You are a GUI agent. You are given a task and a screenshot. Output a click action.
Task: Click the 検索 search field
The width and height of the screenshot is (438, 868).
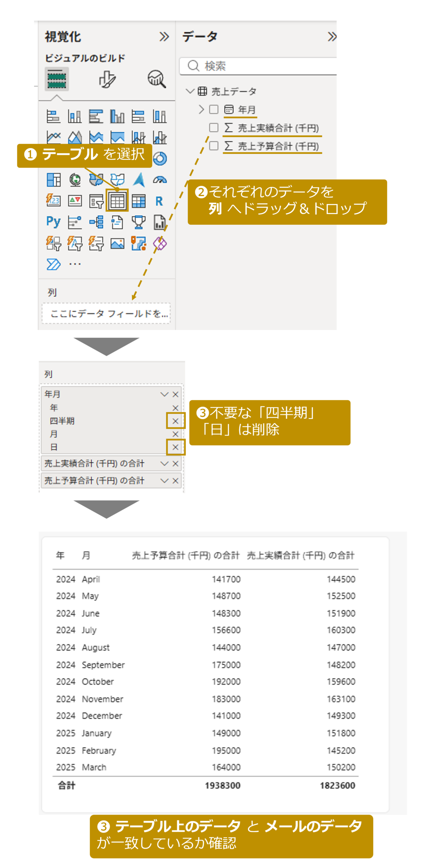[x=258, y=65]
